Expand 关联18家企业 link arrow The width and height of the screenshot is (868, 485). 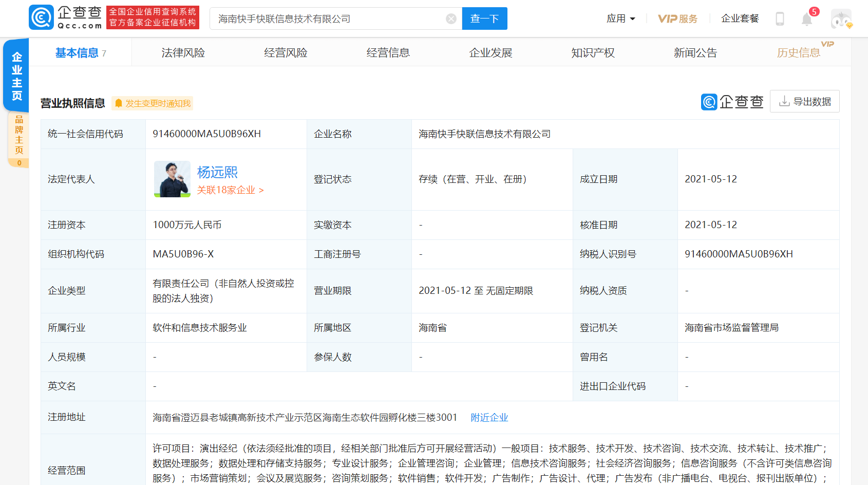[261, 190]
